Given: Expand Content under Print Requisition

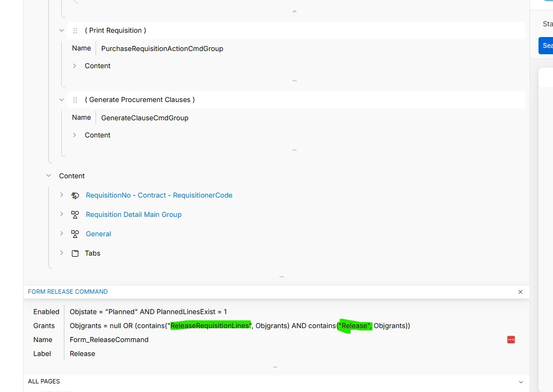Looking at the screenshot, I should [x=75, y=66].
